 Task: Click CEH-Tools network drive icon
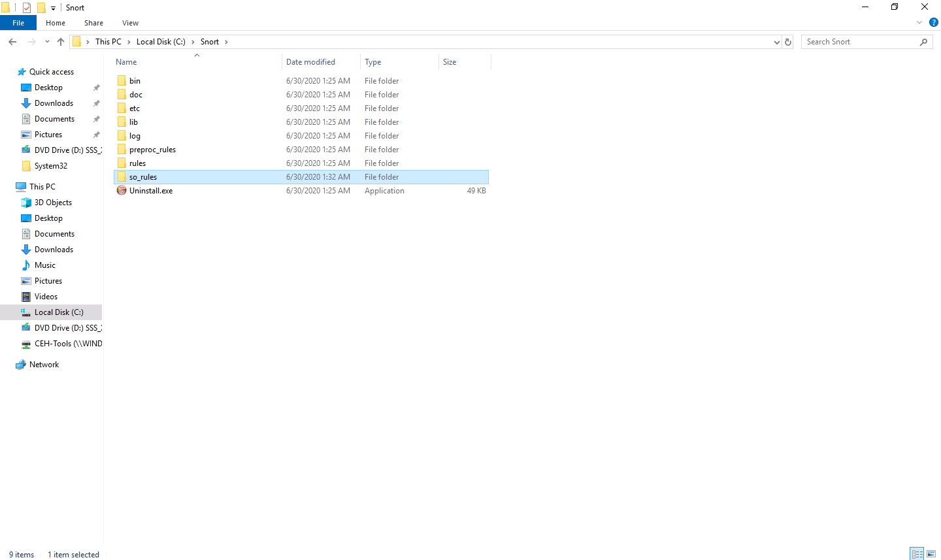pyautogui.click(x=26, y=344)
